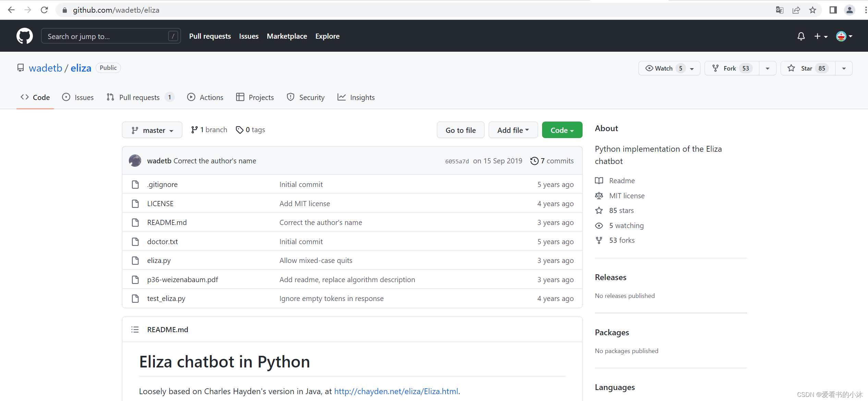Click the translate page icon

[x=780, y=10]
